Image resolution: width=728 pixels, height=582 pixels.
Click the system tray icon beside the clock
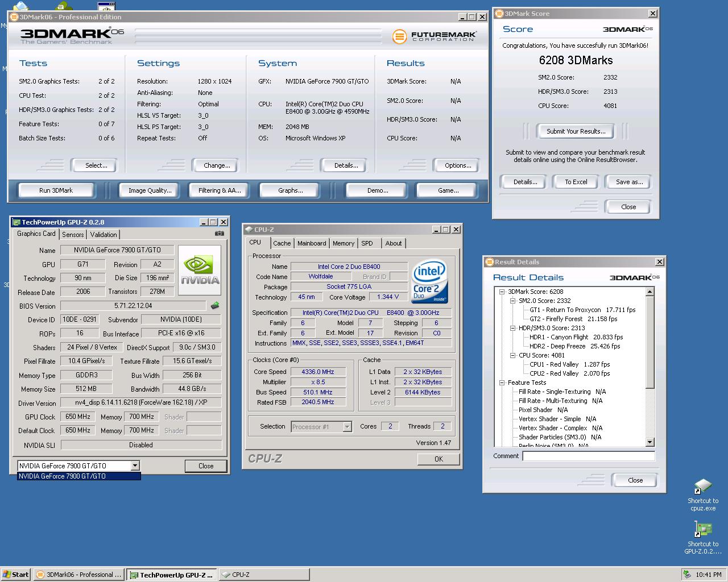tap(687, 574)
